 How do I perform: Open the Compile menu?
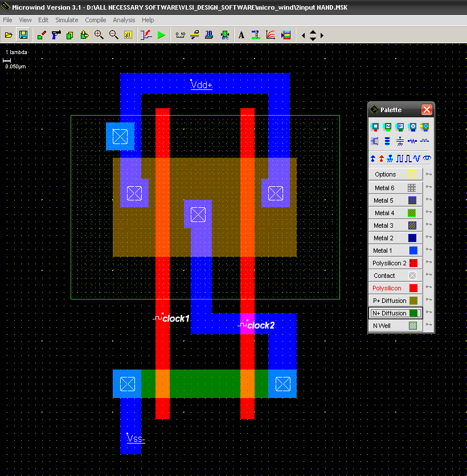pyautogui.click(x=95, y=20)
